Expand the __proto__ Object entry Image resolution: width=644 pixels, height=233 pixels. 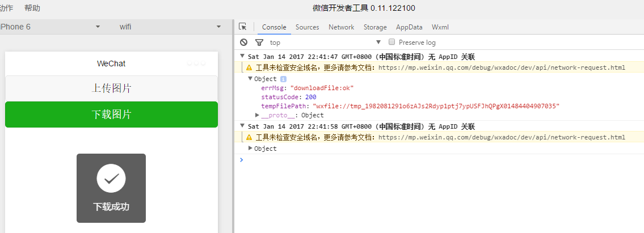[x=258, y=115]
